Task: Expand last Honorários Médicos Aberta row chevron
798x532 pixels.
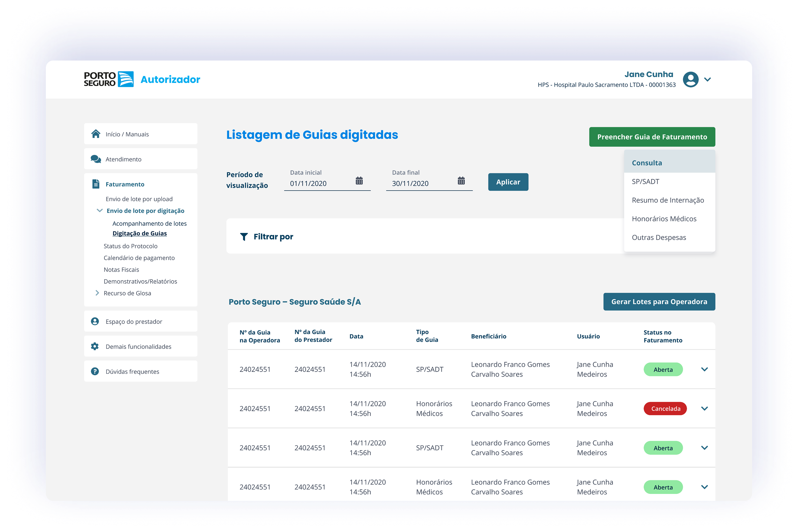Action: tap(704, 487)
